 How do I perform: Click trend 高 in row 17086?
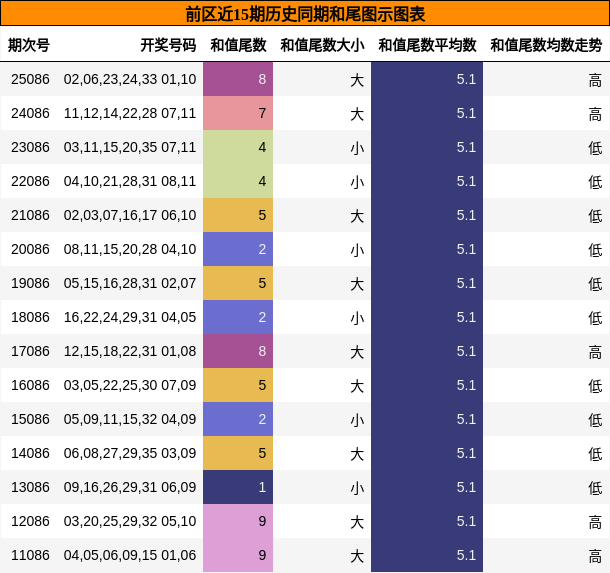[x=595, y=352]
